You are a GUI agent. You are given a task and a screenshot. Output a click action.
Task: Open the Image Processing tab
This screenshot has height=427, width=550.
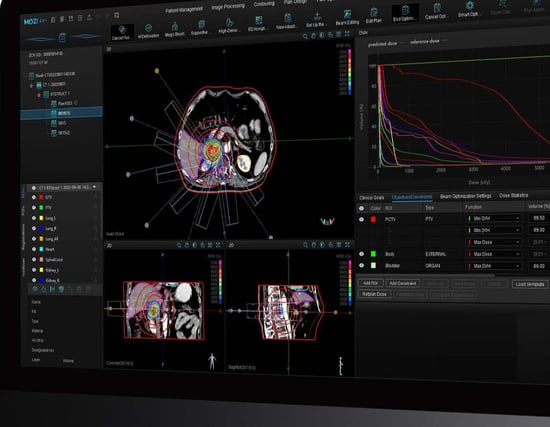[228, 7]
